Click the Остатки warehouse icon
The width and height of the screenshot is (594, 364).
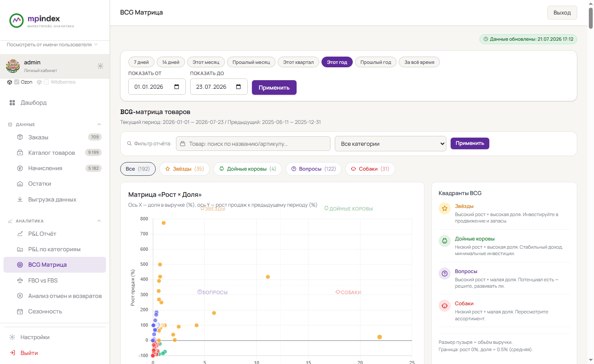(x=20, y=184)
